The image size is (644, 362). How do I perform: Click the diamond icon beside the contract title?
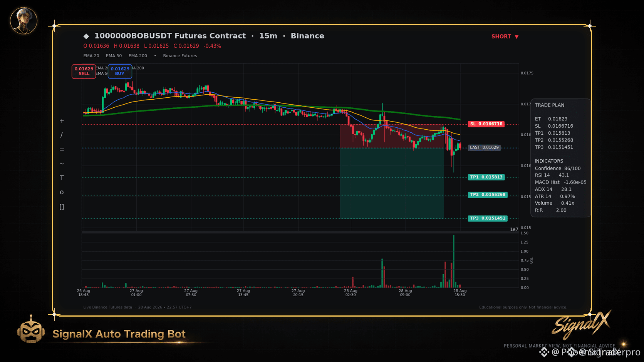tap(86, 36)
